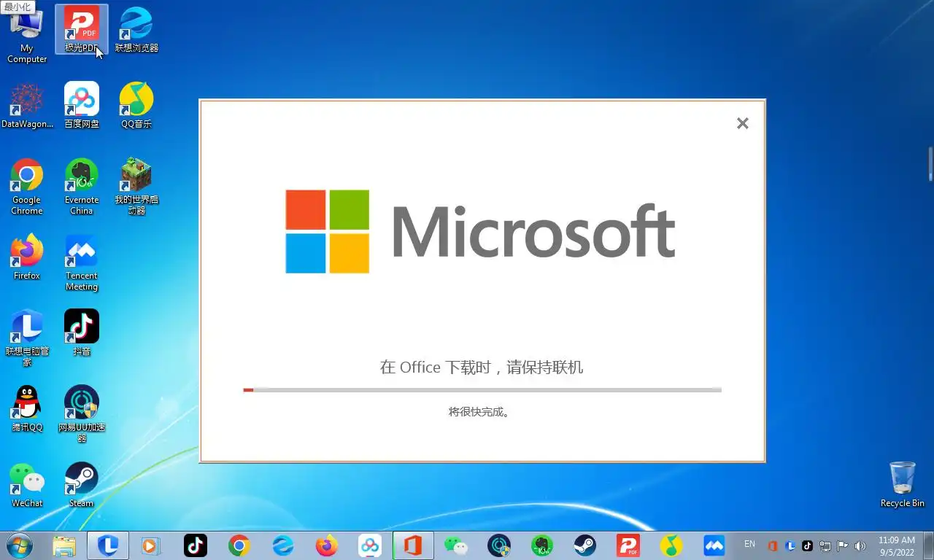The image size is (934, 560).
Task: Launch Steam from the taskbar
Action: click(585, 545)
